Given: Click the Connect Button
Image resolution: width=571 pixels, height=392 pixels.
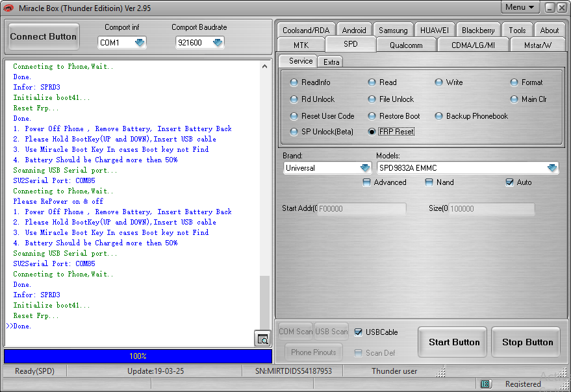Looking at the screenshot, I should 43,36.
